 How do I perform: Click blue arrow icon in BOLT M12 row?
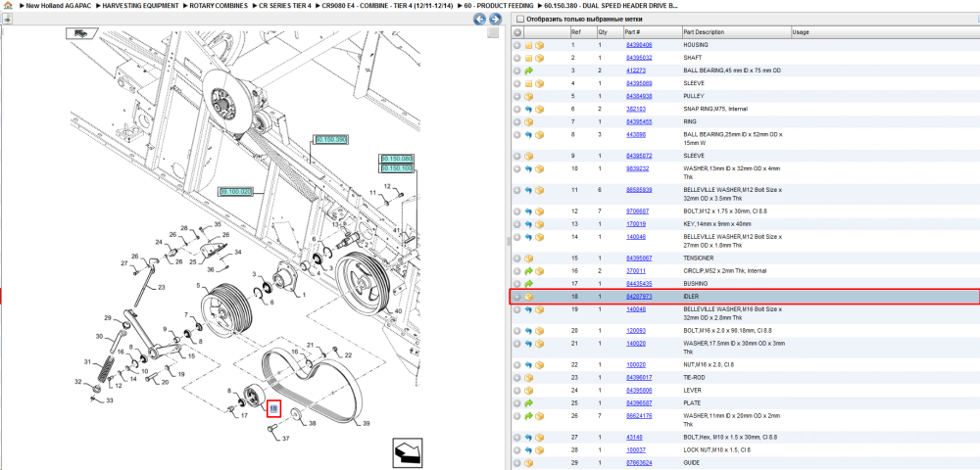(528, 211)
